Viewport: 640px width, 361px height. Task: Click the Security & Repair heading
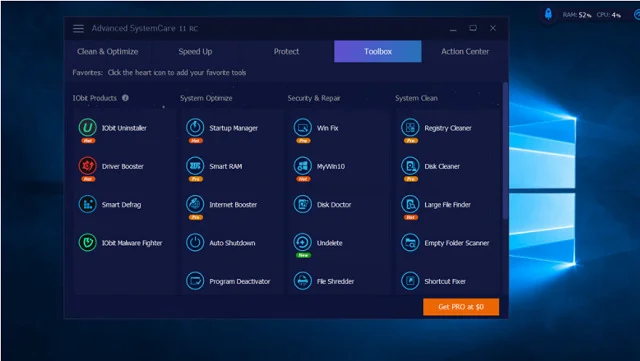click(x=314, y=98)
